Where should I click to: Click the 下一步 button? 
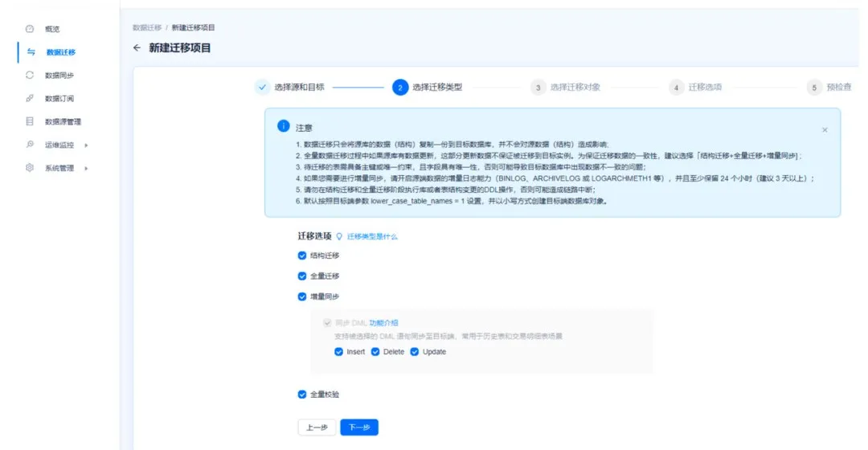pos(358,427)
